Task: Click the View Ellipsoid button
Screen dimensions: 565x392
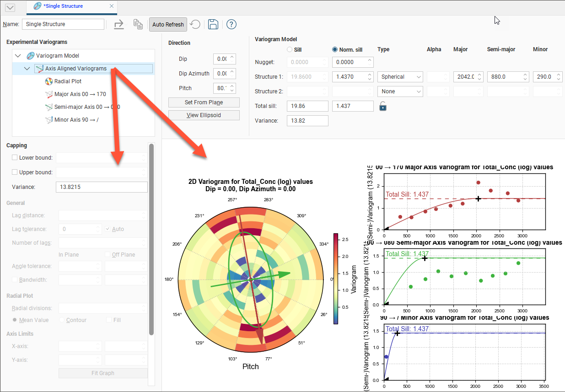Action: pyautogui.click(x=204, y=115)
